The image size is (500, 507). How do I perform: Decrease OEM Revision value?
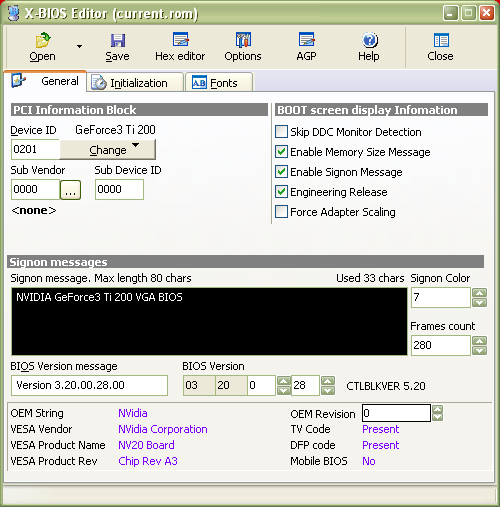437,417
